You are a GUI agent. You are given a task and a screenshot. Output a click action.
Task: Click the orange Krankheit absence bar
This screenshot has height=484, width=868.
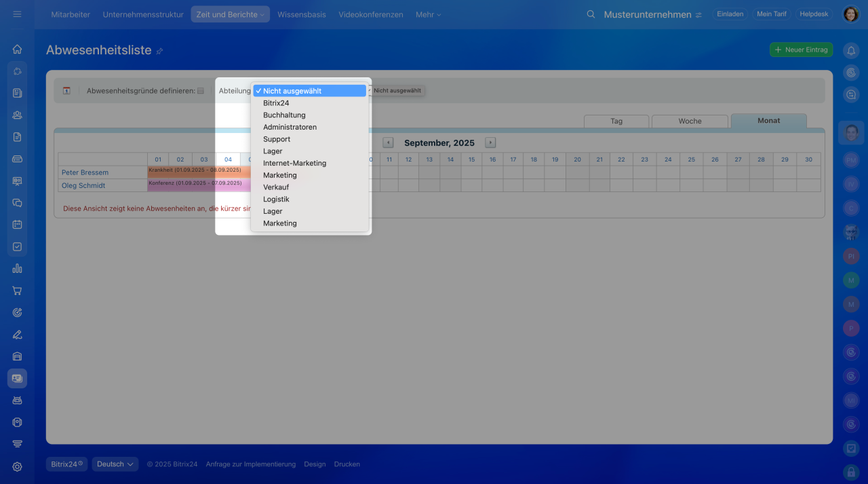(x=199, y=172)
